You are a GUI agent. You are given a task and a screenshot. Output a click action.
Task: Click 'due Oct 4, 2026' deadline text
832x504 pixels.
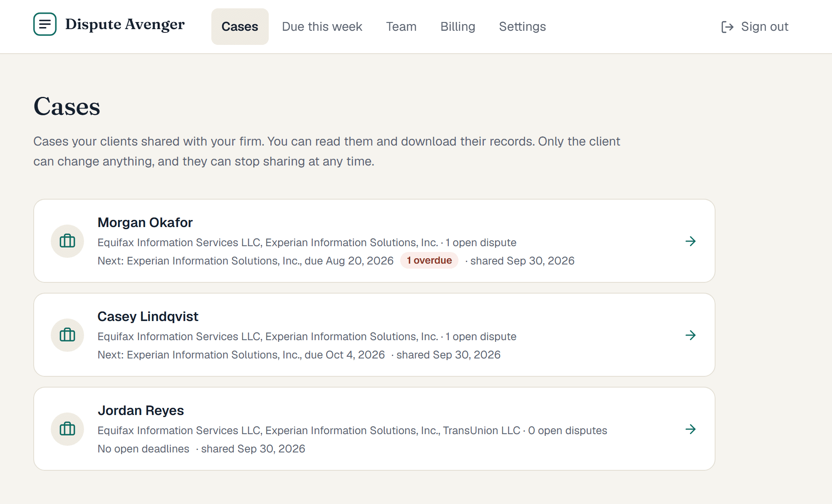(344, 355)
